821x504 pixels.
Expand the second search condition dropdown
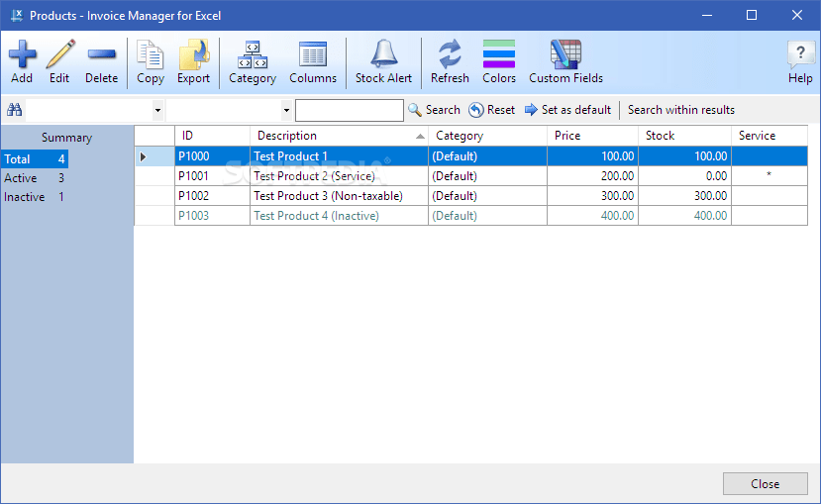(x=286, y=111)
